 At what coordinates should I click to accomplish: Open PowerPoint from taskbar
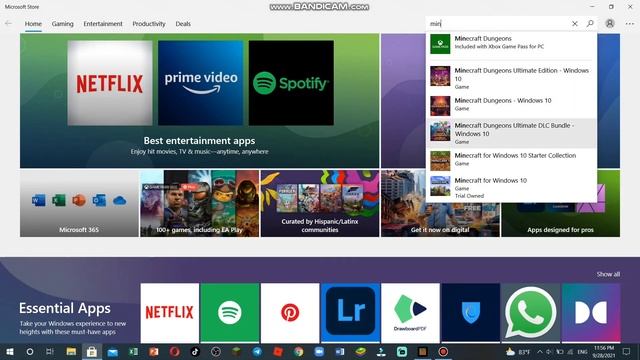(154, 352)
